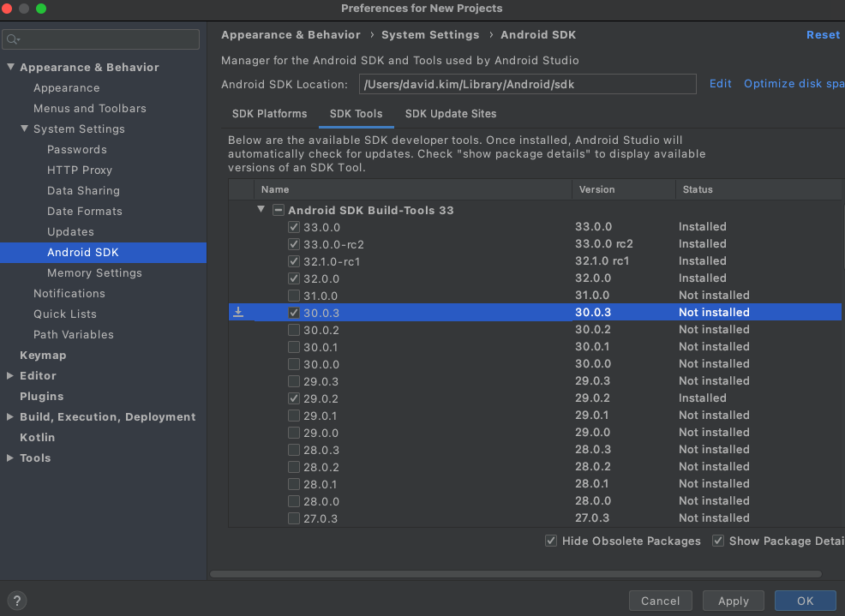The width and height of the screenshot is (845, 616).
Task: Toggle Hide Obsolete Packages checkbox
Action: click(x=551, y=541)
